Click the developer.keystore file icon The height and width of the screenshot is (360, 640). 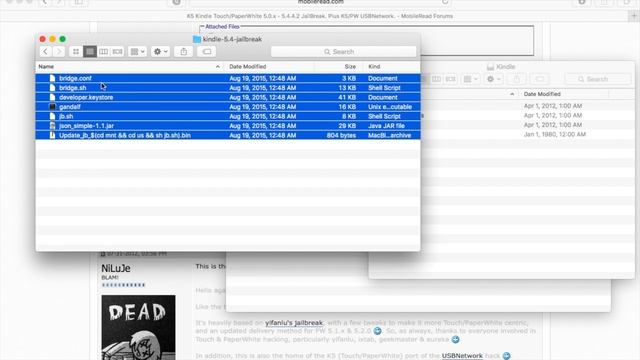(52, 98)
